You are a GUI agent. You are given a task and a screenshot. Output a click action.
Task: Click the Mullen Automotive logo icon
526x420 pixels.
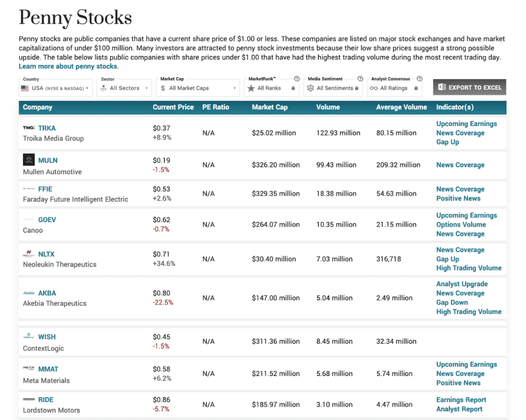[x=29, y=160]
